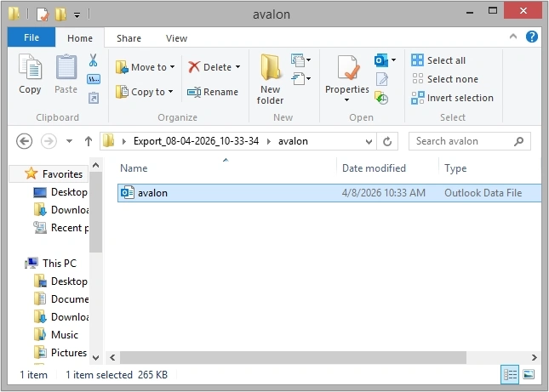Refresh the folder view
The height and width of the screenshot is (392, 549).
click(387, 142)
